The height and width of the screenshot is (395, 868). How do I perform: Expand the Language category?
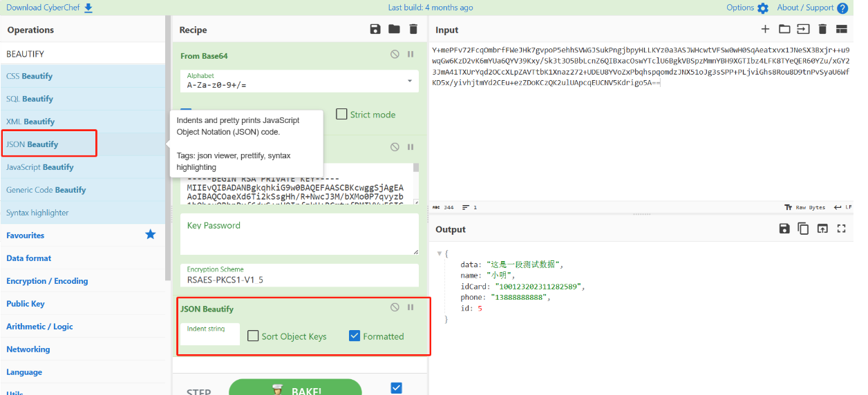point(83,372)
